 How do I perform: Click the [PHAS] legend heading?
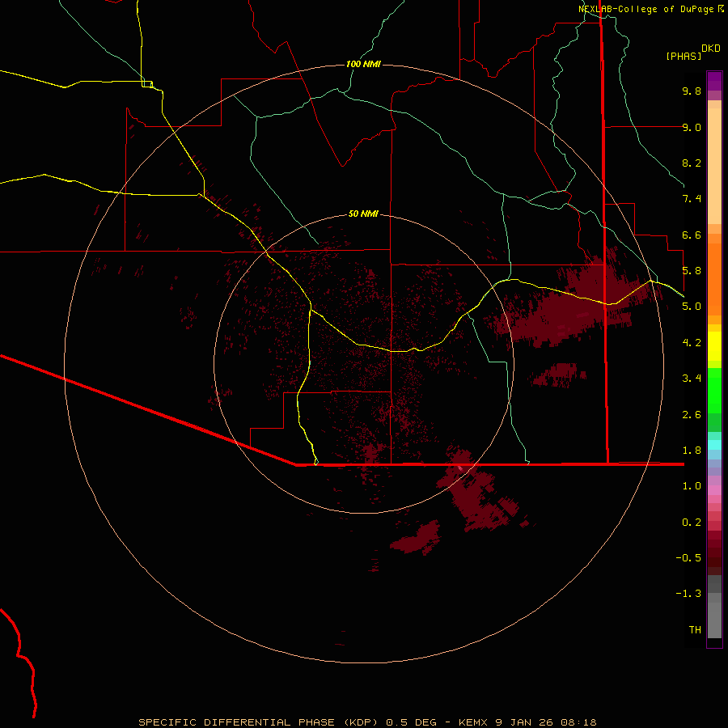point(684,56)
